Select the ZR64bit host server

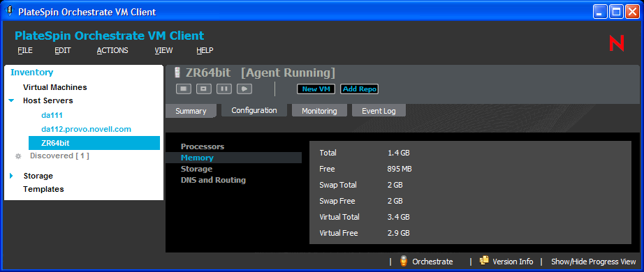(x=94, y=143)
